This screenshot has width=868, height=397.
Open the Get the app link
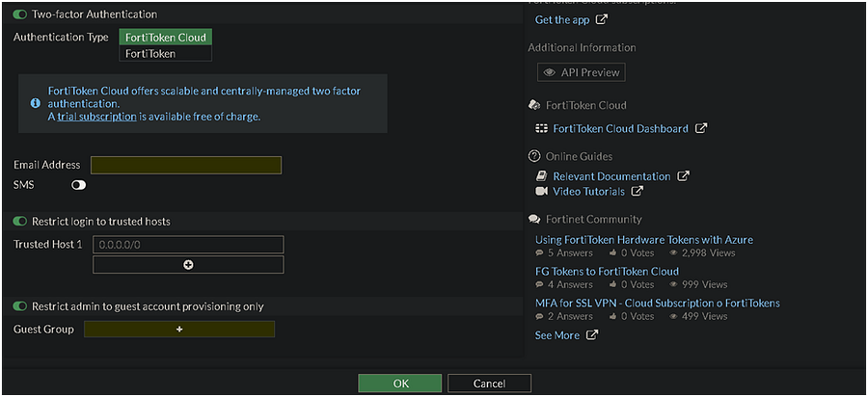[x=562, y=20]
